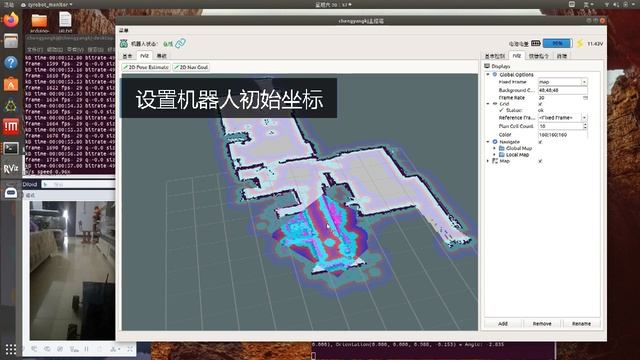Pause the camera video stream
The height and width of the screenshot is (360, 640).
87,349
